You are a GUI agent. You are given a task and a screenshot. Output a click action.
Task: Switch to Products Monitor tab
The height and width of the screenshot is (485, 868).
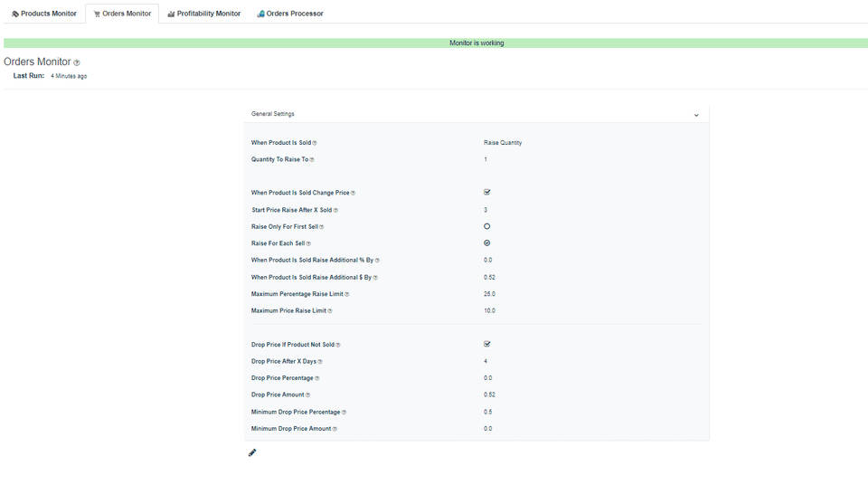(44, 14)
